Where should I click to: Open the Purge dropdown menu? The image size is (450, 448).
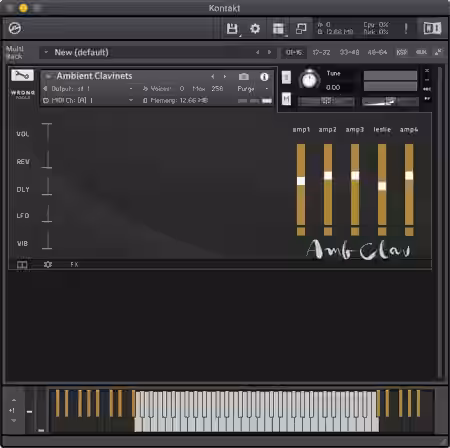(x=267, y=89)
